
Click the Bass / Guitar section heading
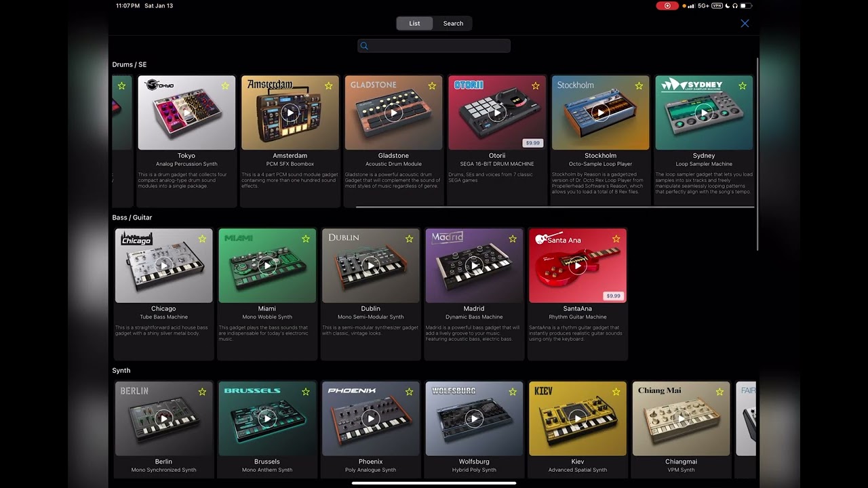(132, 218)
